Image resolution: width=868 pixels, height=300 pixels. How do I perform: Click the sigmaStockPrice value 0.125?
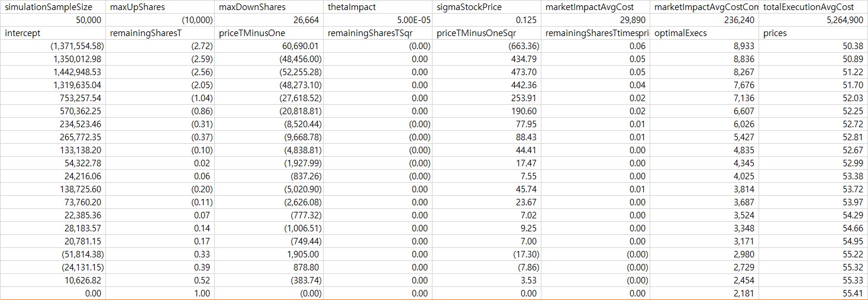[487, 20]
